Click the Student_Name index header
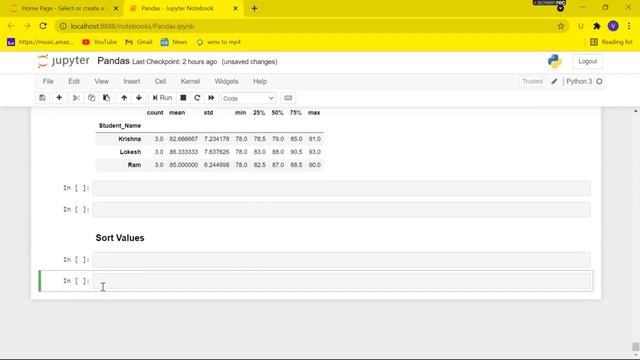 tap(120, 126)
